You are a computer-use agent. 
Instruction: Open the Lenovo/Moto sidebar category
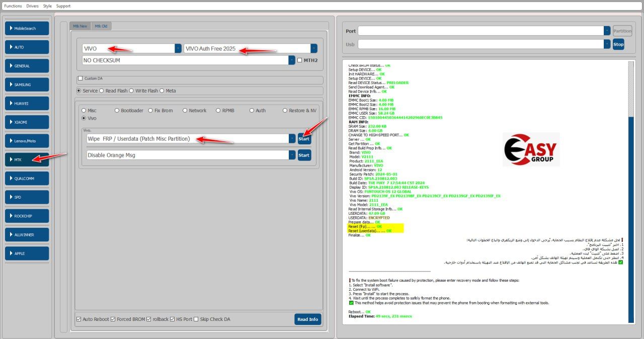pos(27,141)
